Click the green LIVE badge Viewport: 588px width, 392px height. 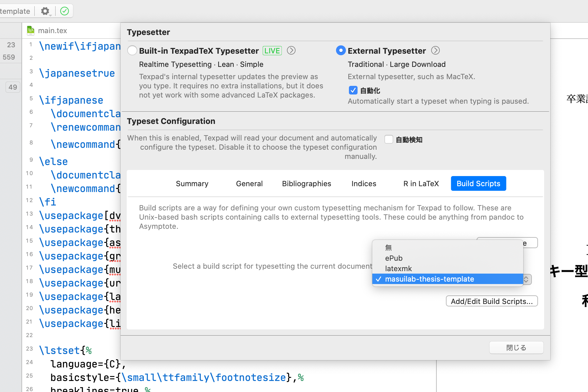point(272,51)
